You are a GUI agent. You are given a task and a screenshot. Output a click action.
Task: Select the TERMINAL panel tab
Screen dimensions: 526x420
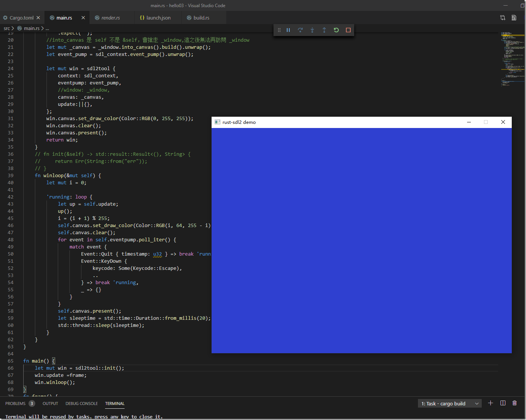pyautogui.click(x=115, y=403)
